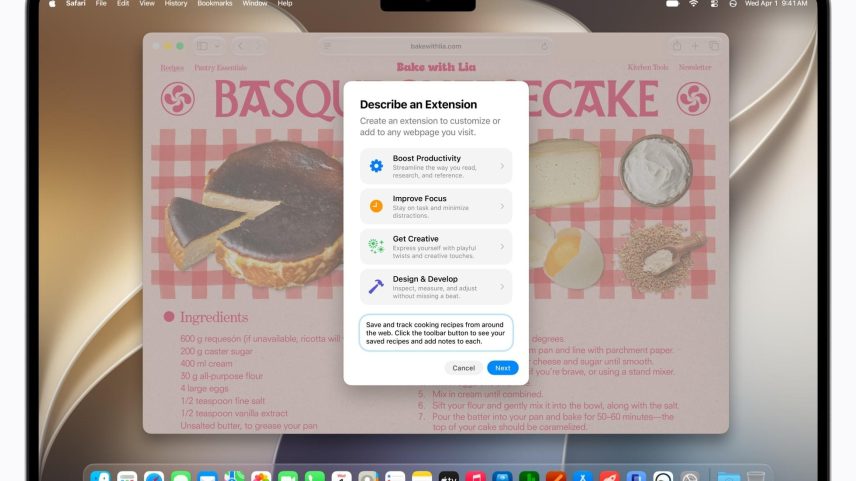The image size is (856, 481).
Task: Click the '200 g caster sugar' line
Action: pos(216,352)
